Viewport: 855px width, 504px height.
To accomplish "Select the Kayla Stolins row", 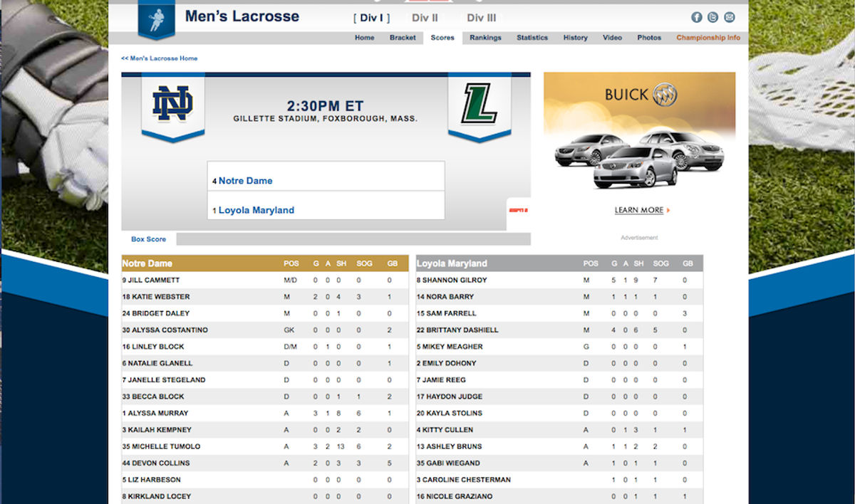I will [559, 413].
